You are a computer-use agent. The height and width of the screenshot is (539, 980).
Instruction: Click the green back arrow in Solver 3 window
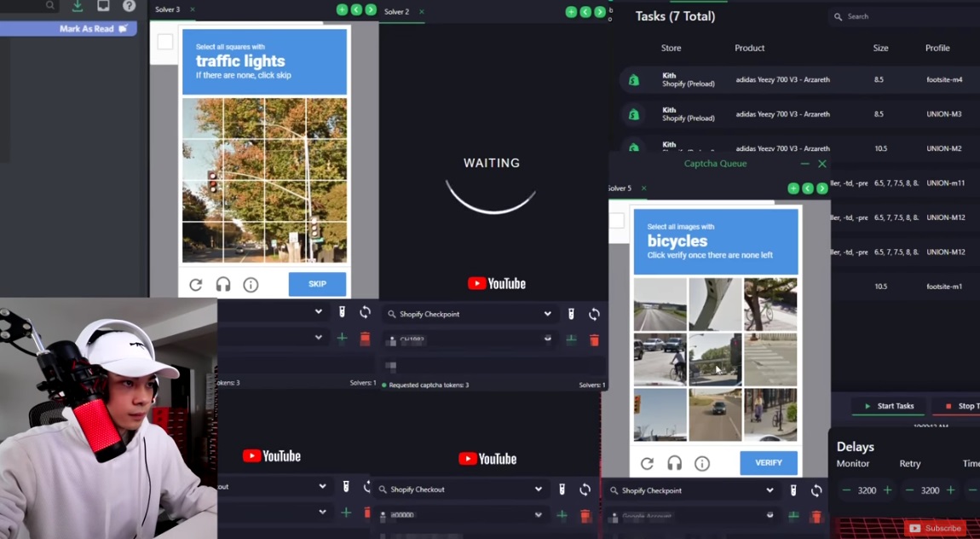[356, 9]
